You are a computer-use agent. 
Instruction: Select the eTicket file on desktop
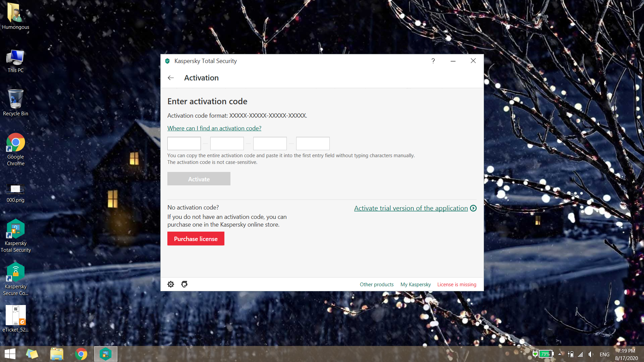(x=15, y=319)
